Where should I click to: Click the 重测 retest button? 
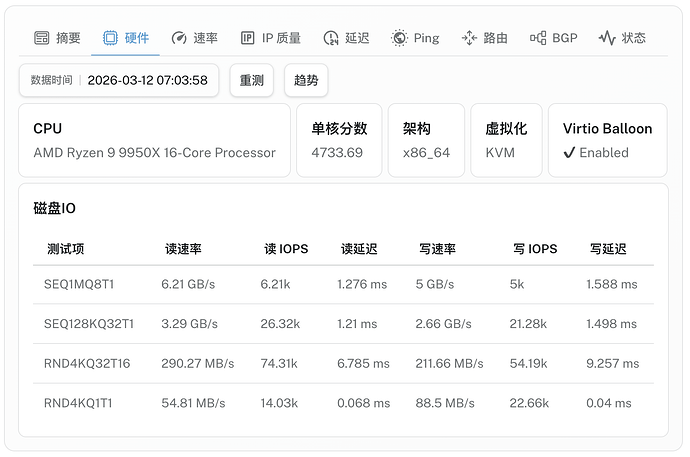pyautogui.click(x=252, y=80)
